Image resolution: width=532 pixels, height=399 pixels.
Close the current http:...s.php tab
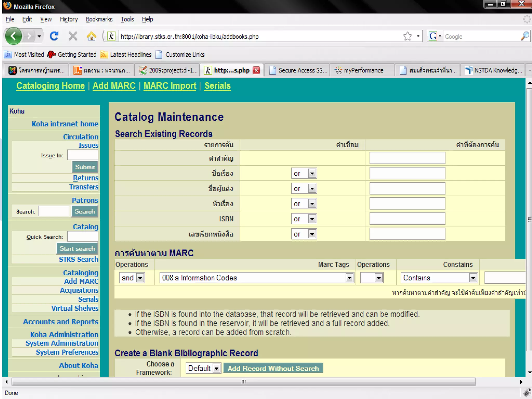coord(256,70)
